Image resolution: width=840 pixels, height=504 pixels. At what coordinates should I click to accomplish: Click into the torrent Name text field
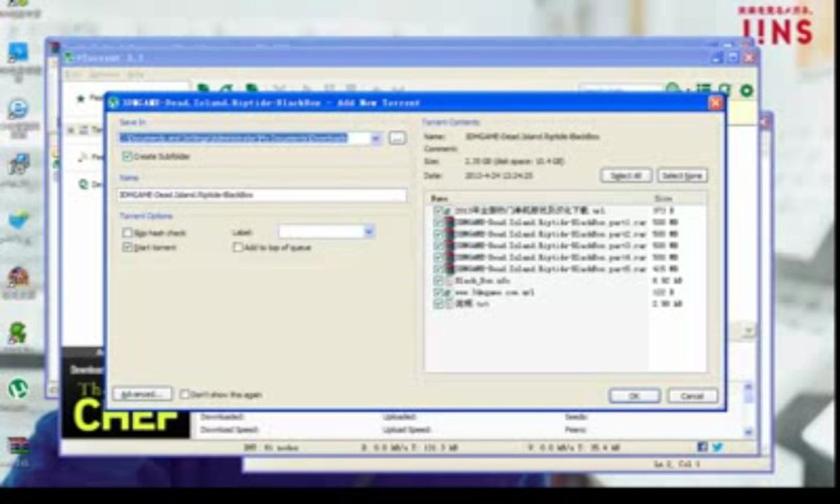262,195
